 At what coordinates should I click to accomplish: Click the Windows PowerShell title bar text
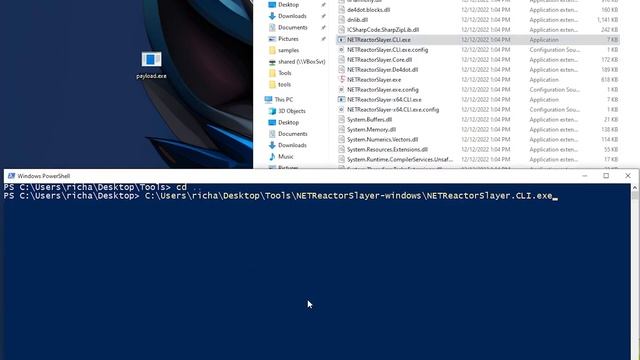tap(44, 176)
